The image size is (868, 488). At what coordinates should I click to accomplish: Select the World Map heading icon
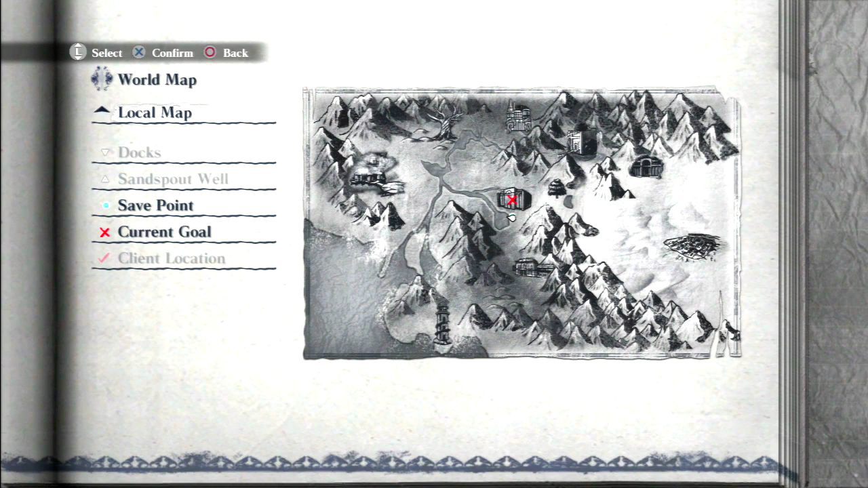102,79
